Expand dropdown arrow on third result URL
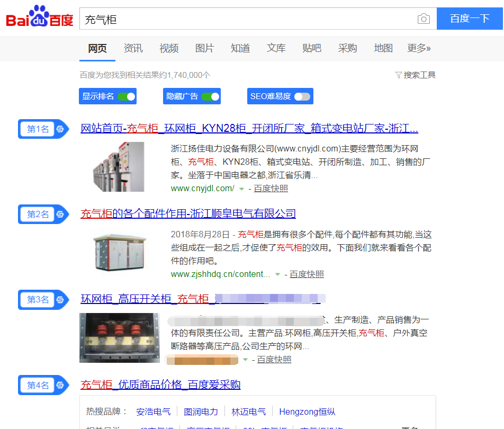Image resolution: width=504 pixels, height=429 pixels. (245, 360)
